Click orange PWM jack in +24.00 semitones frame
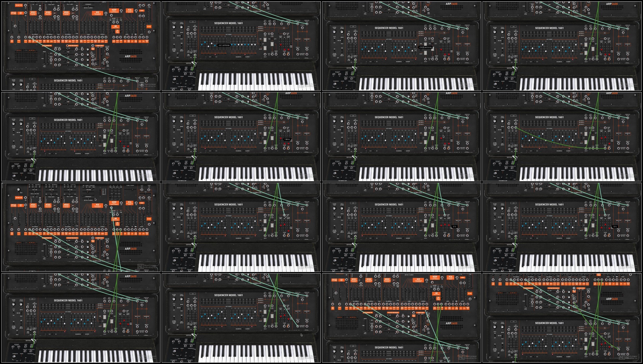This screenshot has height=364, width=643. (449, 59)
